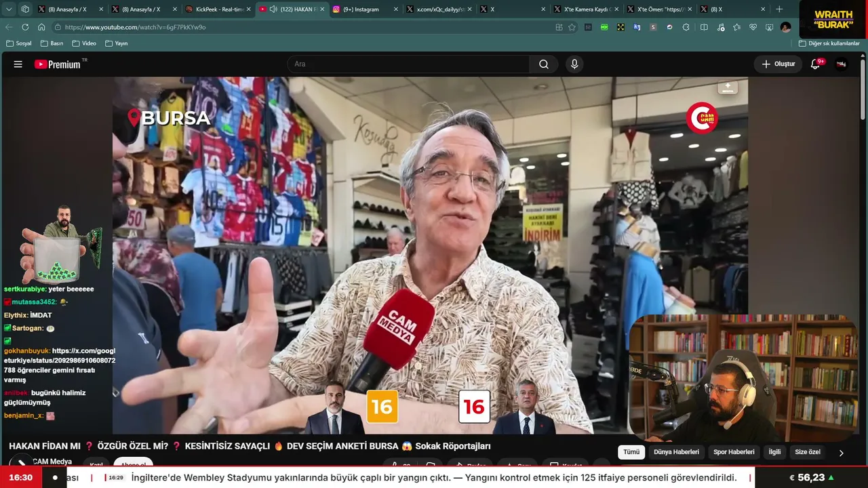The width and height of the screenshot is (868, 488).
Task: Open the Basın bookmarks folder
Action: point(52,43)
